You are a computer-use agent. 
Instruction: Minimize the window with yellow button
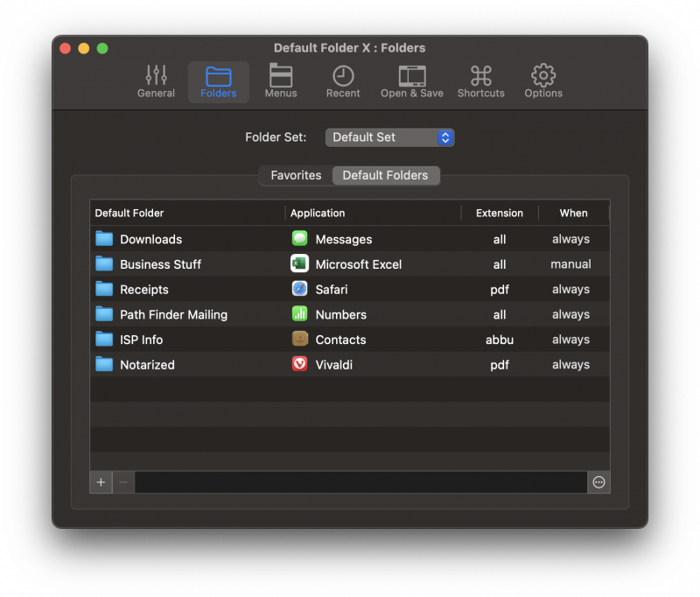tap(84, 48)
